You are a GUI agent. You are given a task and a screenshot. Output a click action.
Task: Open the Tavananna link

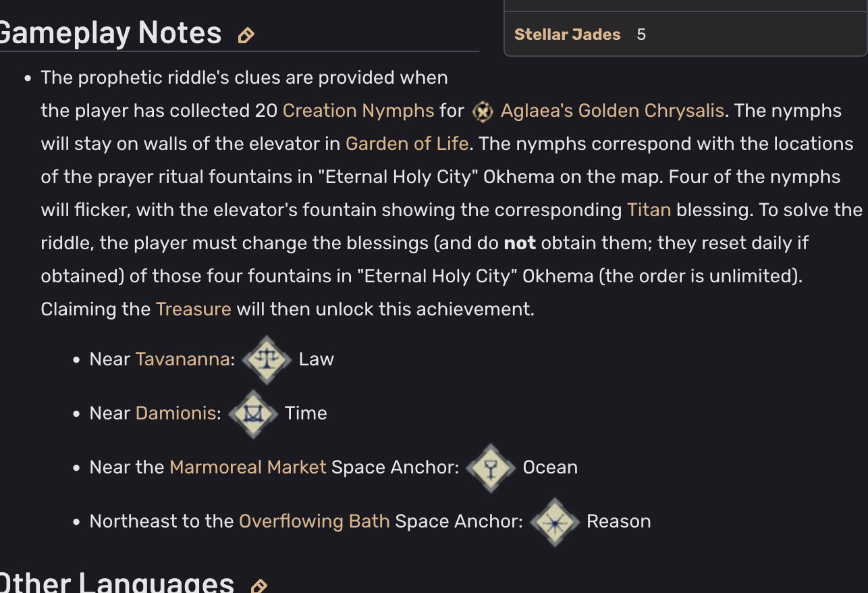[183, 359]
